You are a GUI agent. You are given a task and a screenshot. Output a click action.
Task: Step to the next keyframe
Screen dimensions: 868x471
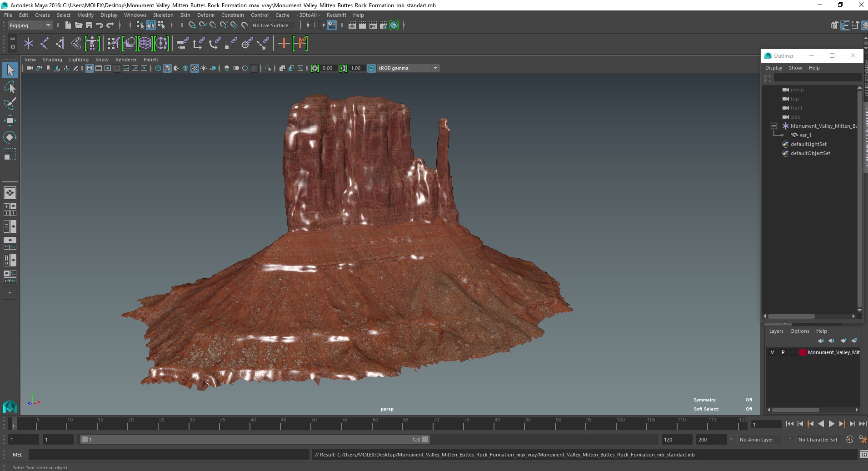[x=842, y=424]
